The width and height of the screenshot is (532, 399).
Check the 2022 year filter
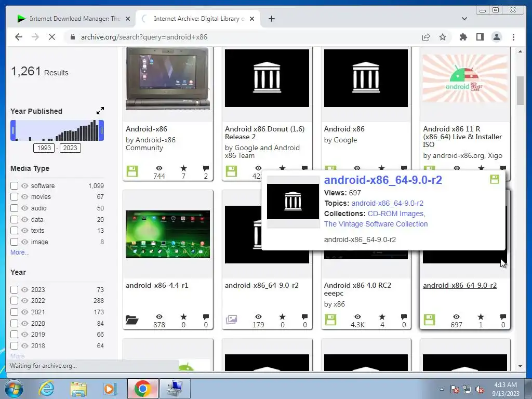pyautogui.click(x=14, y=301)
